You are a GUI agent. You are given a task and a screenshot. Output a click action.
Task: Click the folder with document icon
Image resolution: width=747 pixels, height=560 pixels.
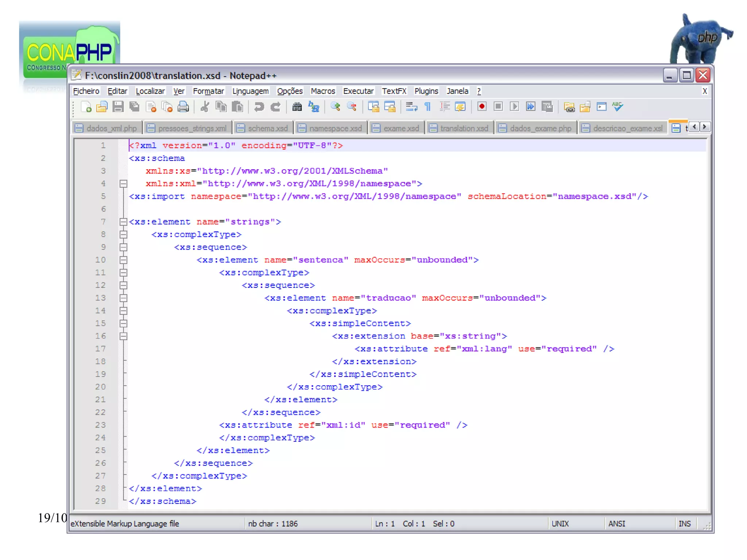coord(585,107)
